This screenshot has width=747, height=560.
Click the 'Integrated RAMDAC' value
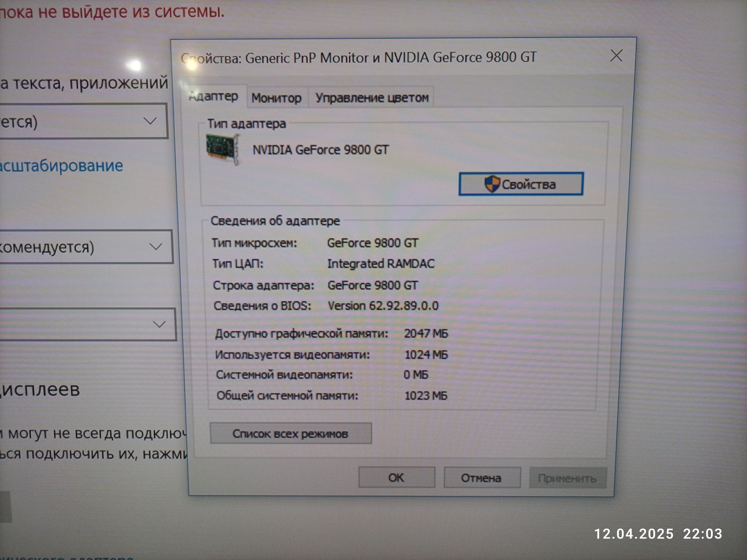tap(381, 264)
